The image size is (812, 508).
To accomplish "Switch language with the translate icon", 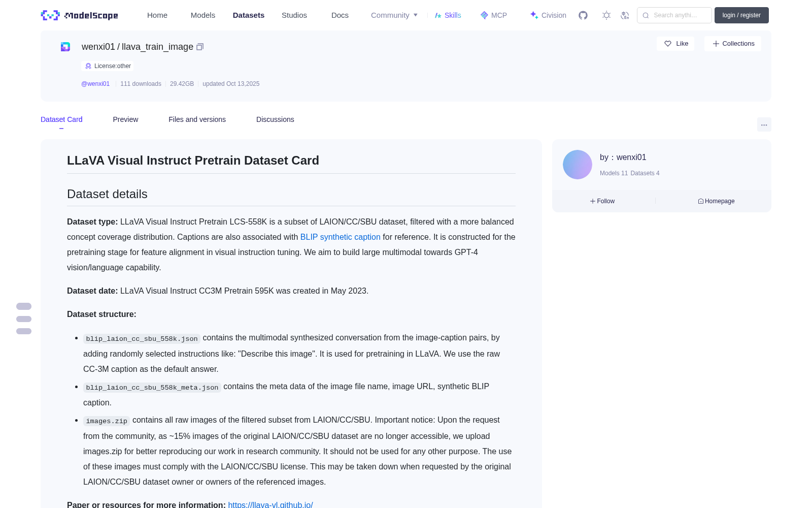I will 625,15.
